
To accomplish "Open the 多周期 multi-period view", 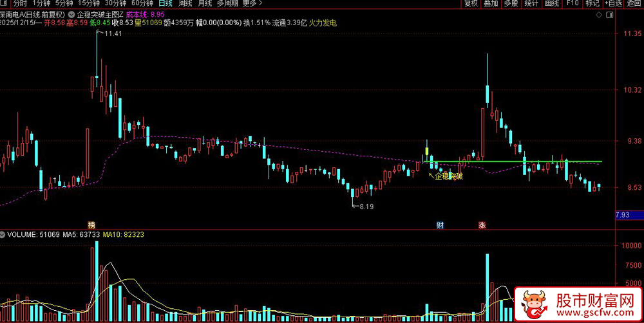I will 227,3.
